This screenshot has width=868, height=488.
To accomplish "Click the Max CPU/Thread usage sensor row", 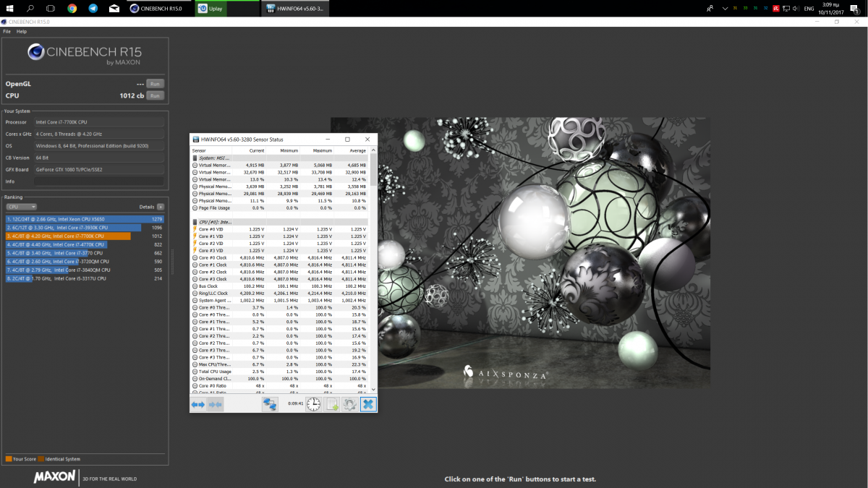I will click(x=280, y=364).
